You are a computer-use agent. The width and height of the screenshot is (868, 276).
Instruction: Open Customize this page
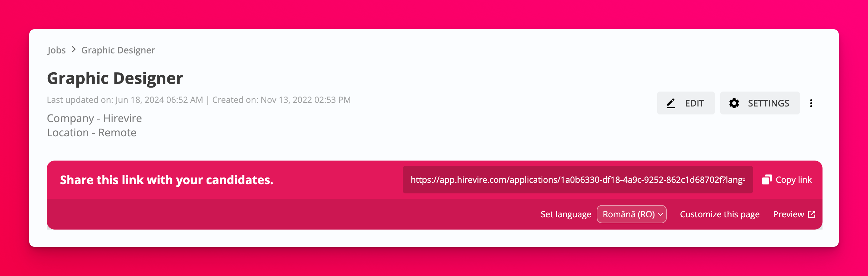pyautogui.click(x=719, y=214)
